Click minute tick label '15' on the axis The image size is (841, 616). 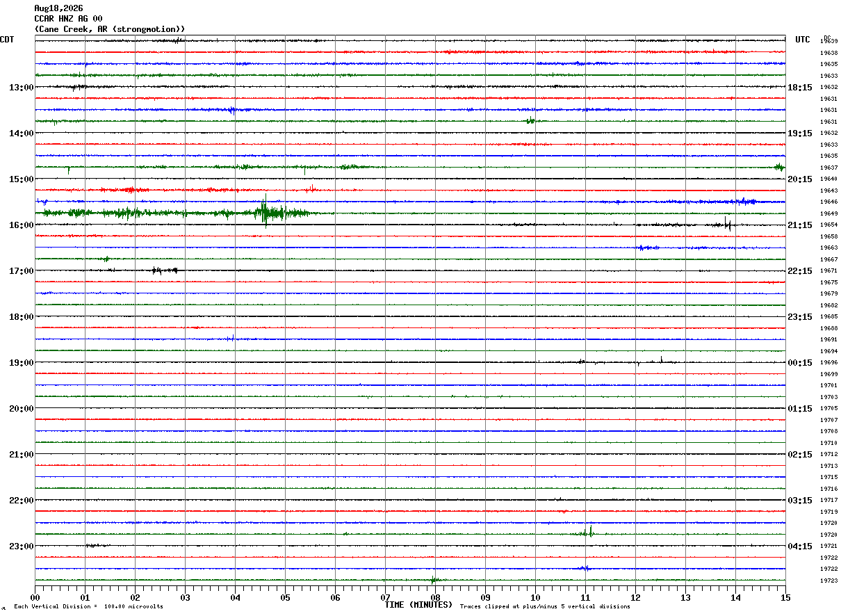(x=785, y=597)
